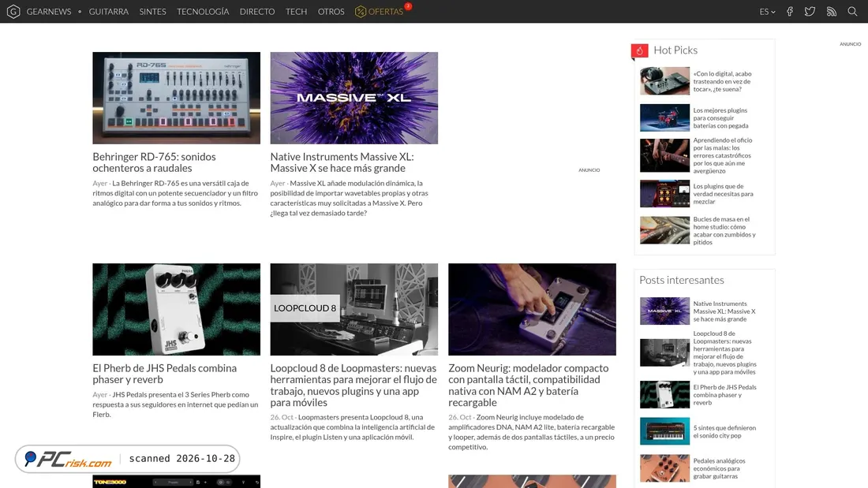Open the GUITARRA menu

pyautogui.click(x=109, y=12)
